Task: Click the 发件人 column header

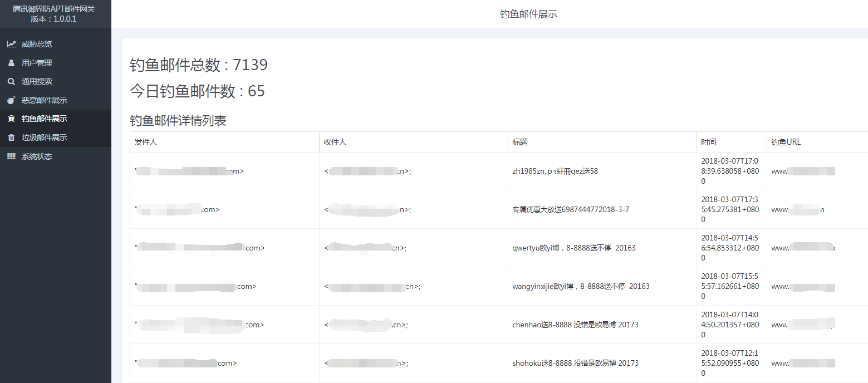Action: 146,142
